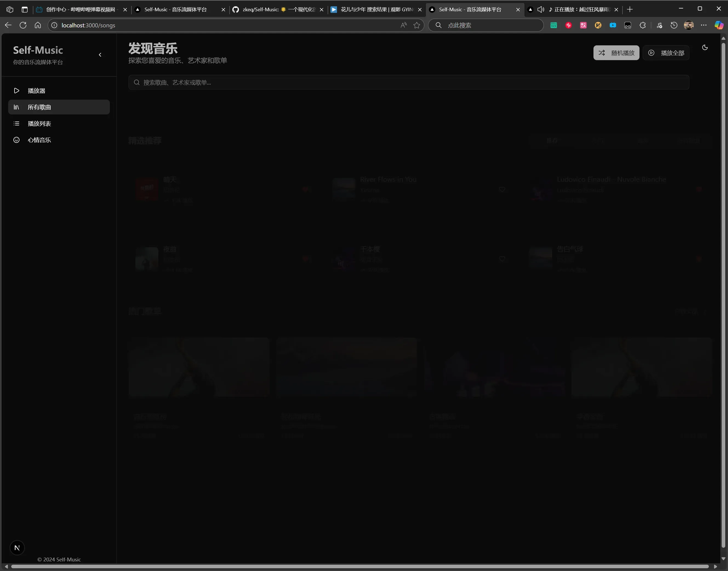728x571 pixels.
Task: Open the 播放器 sidebar item
Action: pos(36,91)
